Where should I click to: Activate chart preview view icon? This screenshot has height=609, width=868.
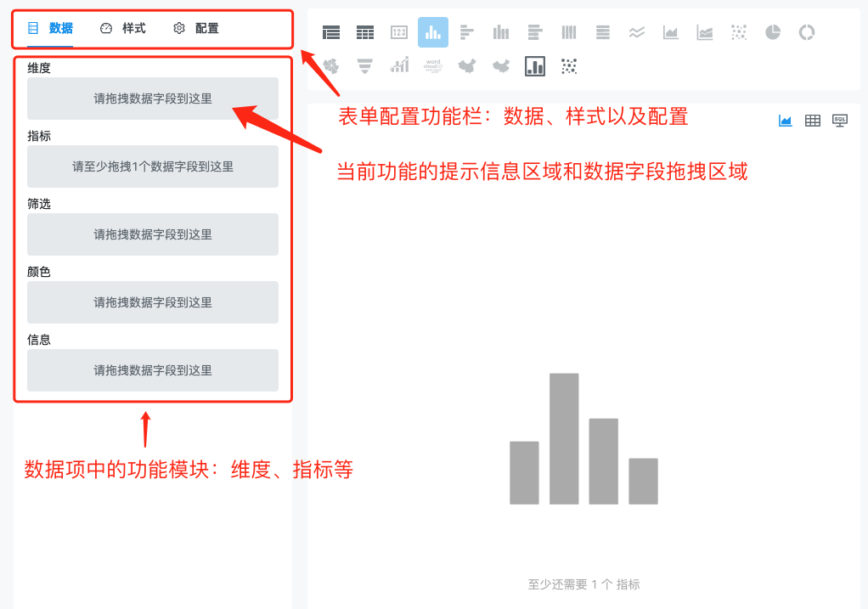785,121
